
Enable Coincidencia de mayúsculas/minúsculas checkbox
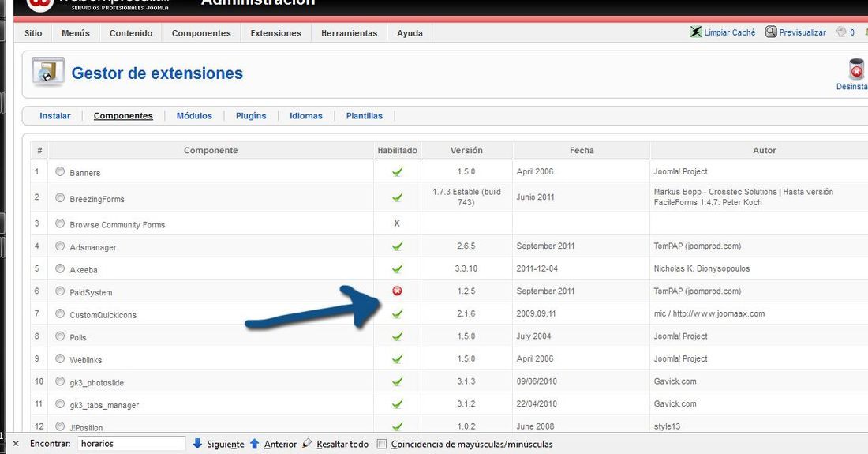pos(381,444)
